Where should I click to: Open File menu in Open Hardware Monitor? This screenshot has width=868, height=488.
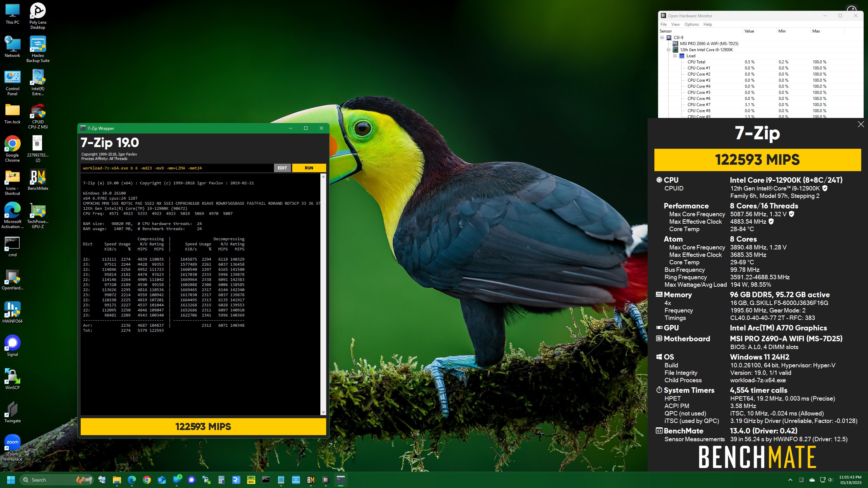click(664, 24)
